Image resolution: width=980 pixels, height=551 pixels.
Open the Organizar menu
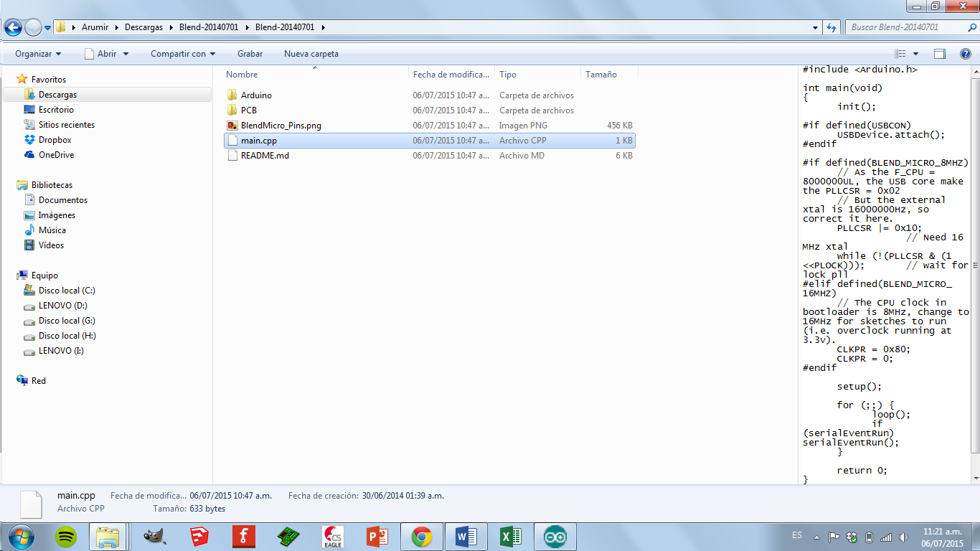click(x=38, y=54)
